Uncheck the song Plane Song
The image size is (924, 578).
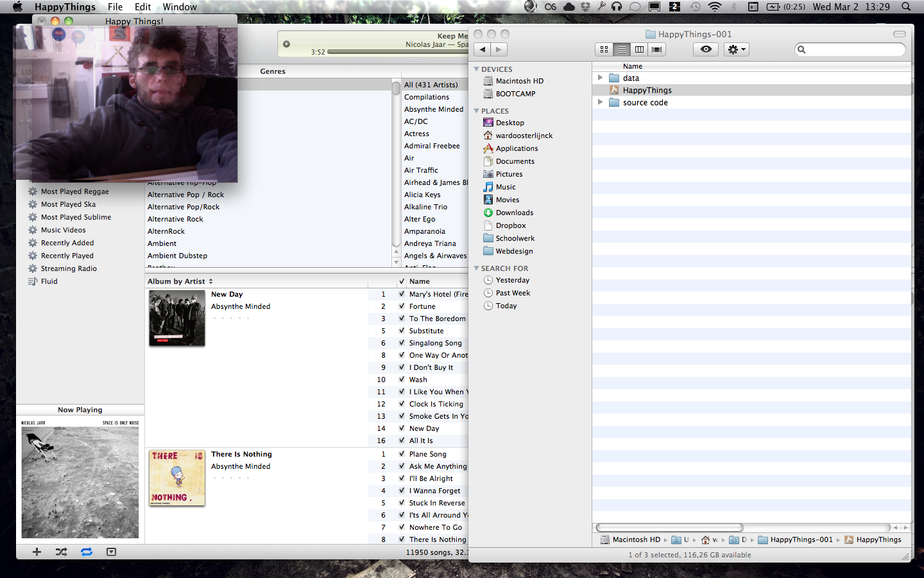(402, 454)
